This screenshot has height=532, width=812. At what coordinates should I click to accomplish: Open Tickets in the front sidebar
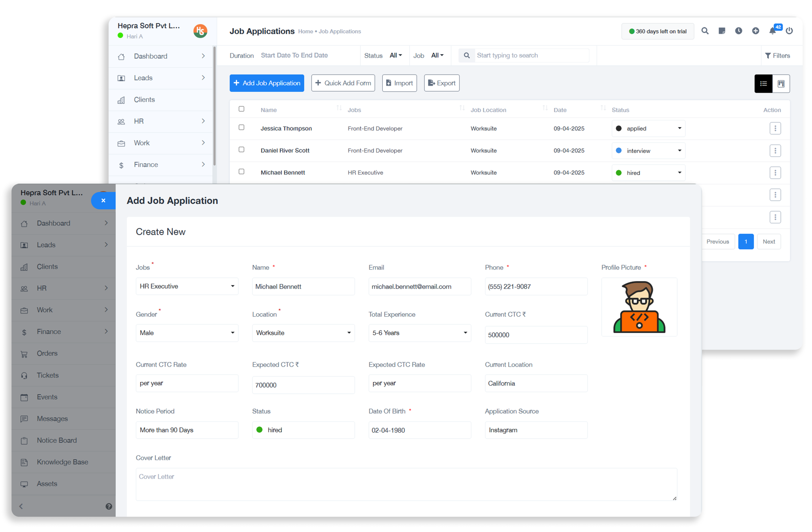point(63,375)
